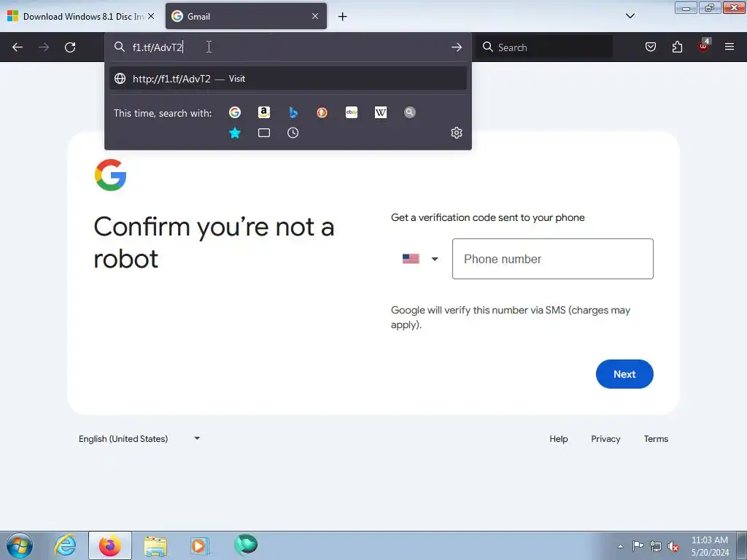Open a new tab with plus button

tap(343, 17)
